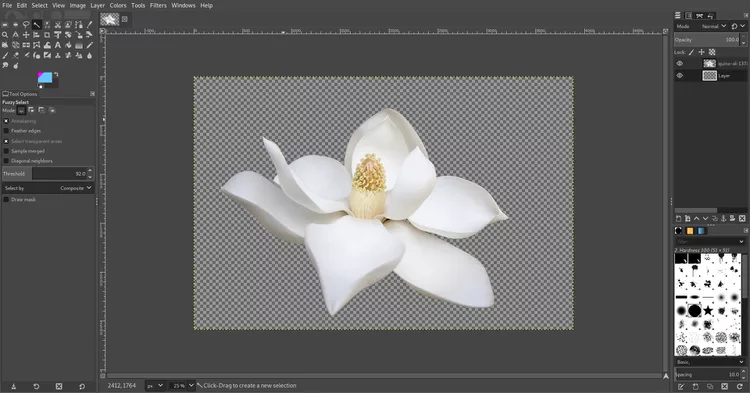Screen dimensions: 750x393
Task: Raise the selected layer
Action: [696, 218]
